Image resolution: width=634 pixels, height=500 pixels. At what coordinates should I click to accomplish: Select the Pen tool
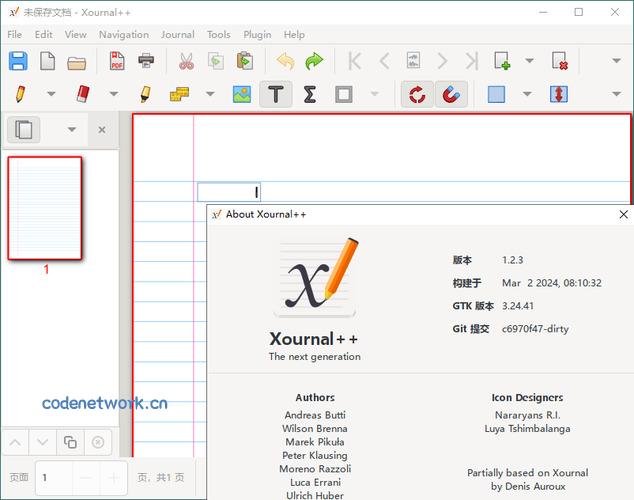coord(20,95)
